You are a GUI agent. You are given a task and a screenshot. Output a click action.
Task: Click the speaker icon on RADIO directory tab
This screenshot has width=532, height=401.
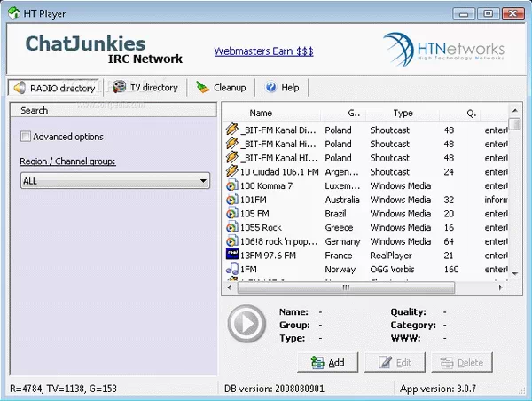(x=20, y=88)
